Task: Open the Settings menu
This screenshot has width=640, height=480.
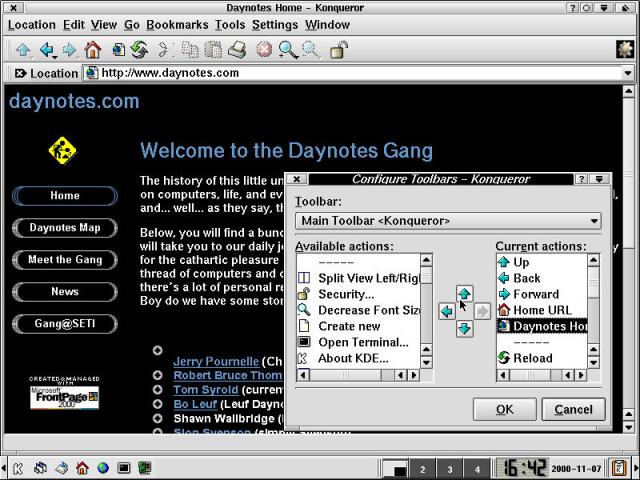Action: (274, 24)
